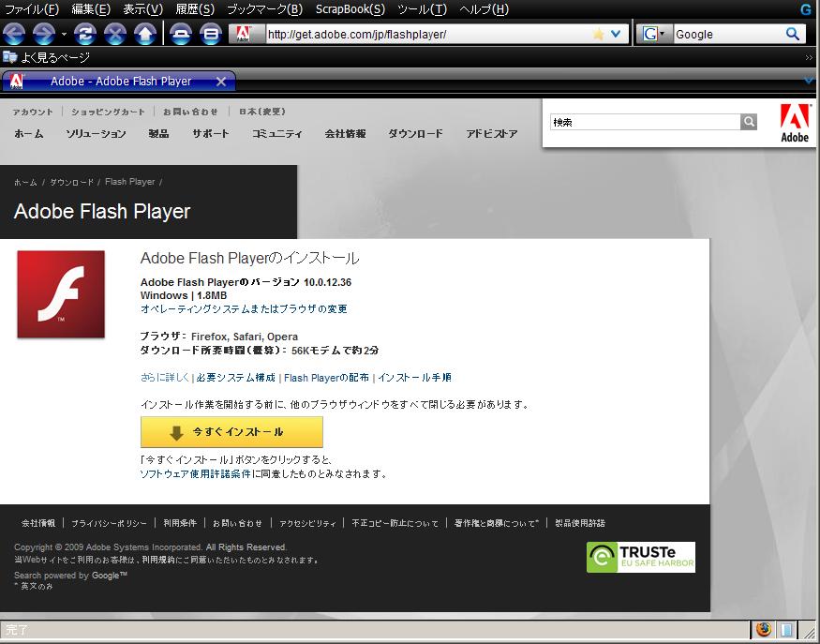This screenshot has height=644, width=820.
Task: Open the 表示(V) menu
Action: click(x=142, y=9)
